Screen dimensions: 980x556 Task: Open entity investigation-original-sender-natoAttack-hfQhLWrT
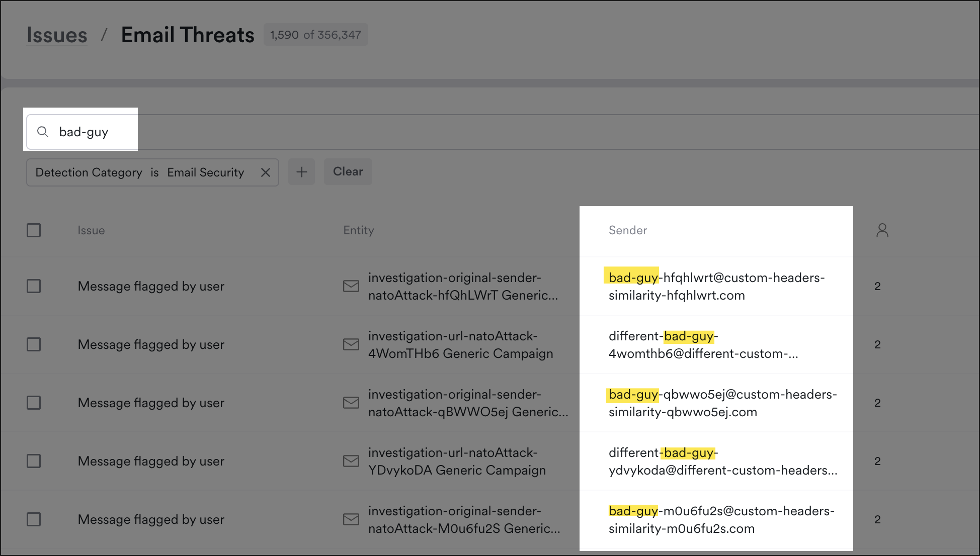point(463,287)
